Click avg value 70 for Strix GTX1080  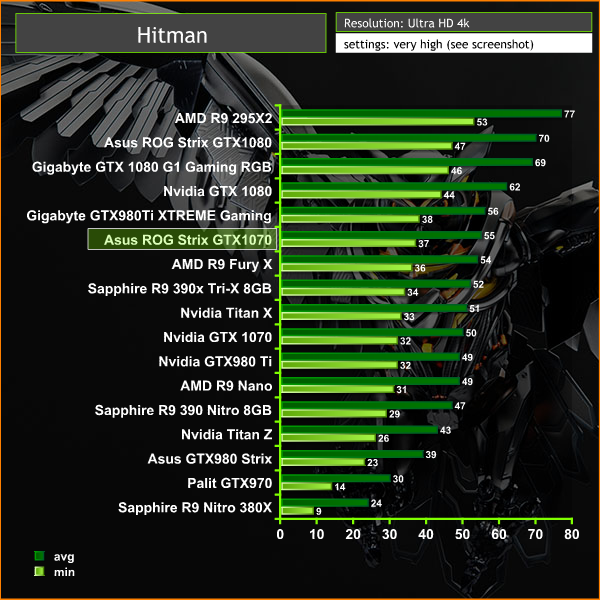click(544, 138)
